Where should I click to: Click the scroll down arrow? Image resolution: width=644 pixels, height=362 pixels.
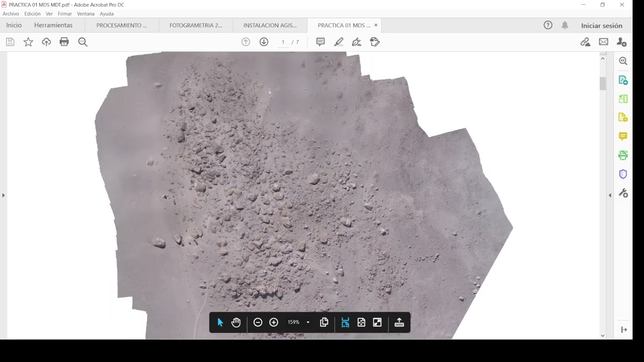(x=603, y=335)
